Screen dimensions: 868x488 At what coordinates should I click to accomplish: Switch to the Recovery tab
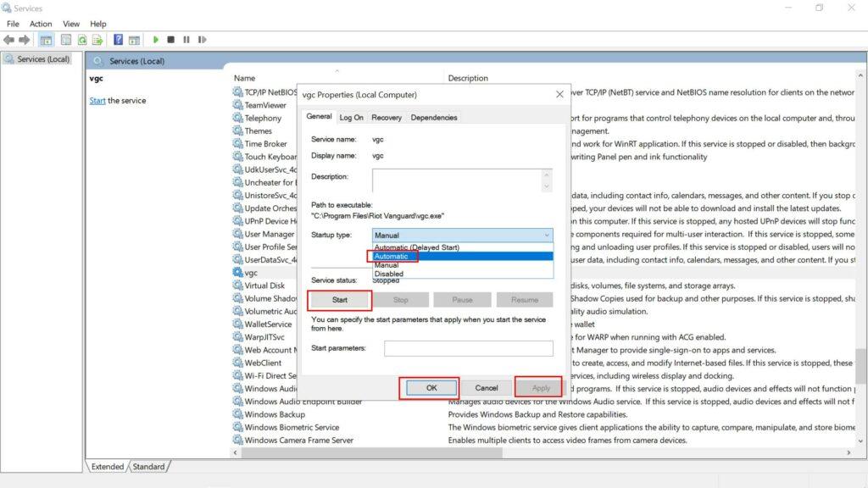387,117
